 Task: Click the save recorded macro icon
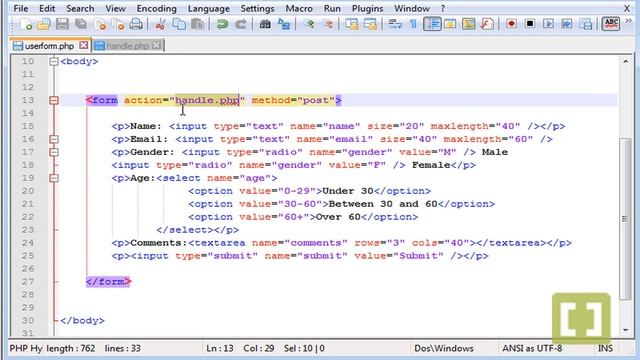tap(586, 24)
